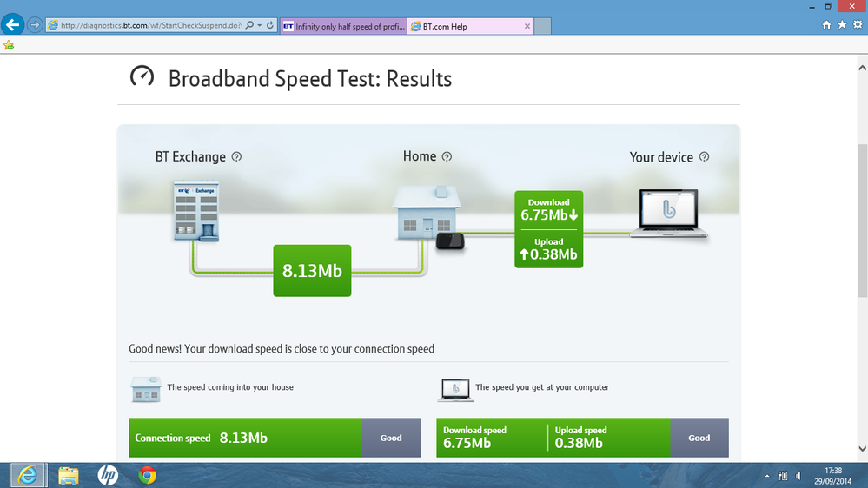Click 'The speed you get at your computer'
Viewport: 868px width, 488px height.
[x=542, y=387]
